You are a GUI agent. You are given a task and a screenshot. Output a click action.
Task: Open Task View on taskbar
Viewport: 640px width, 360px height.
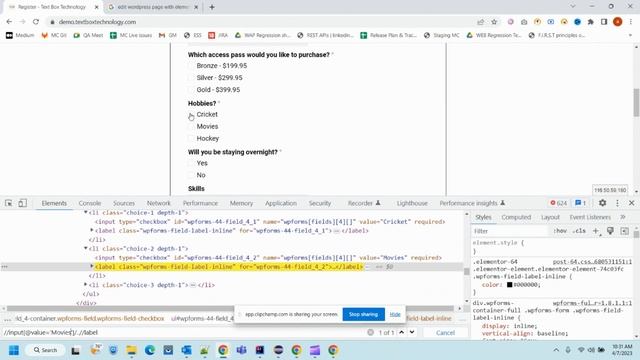tap(76, 350)
